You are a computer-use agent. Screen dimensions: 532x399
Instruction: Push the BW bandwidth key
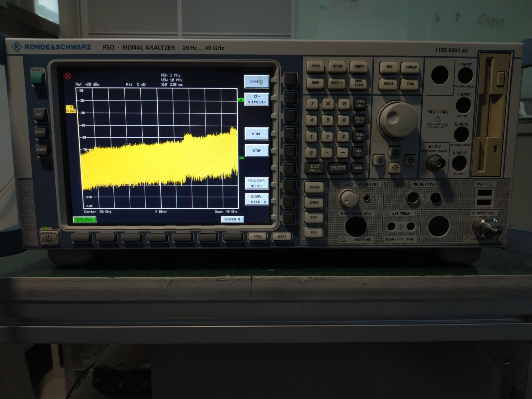[x=389, y=67]
